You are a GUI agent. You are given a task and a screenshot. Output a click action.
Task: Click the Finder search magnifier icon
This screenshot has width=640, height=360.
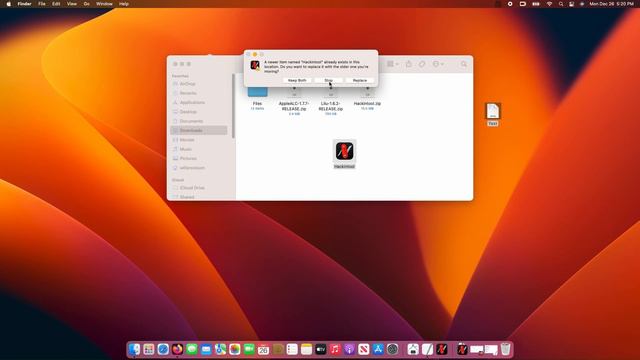(464, 64)
